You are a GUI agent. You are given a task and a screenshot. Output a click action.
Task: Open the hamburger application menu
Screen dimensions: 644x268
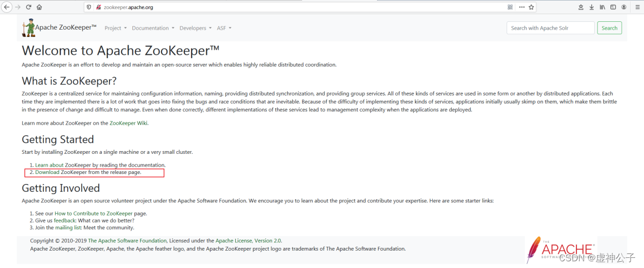(x=637, y=7)
